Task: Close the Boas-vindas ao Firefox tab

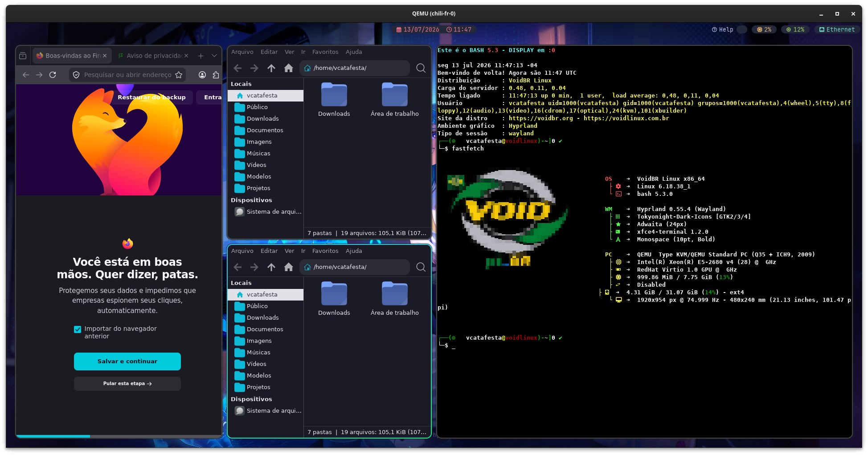Action: (105, 56)
